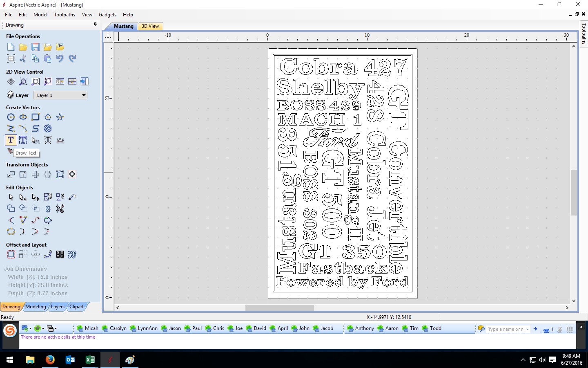
Task: Select the Draw Polyline tool
Action: pos(11,129)
